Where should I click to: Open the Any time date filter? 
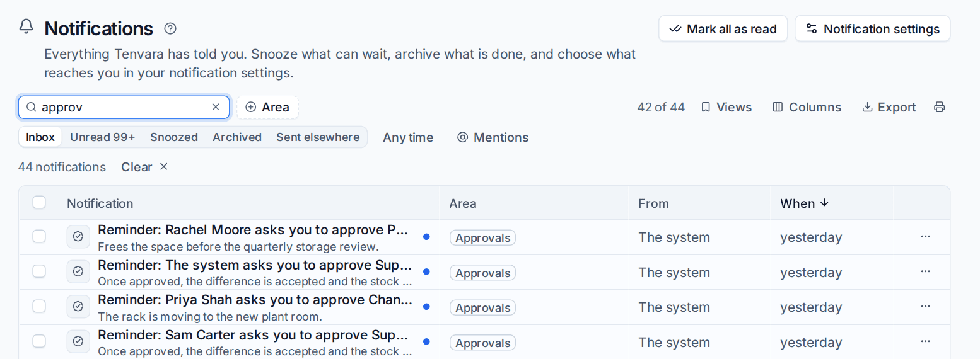coord(408,137)
